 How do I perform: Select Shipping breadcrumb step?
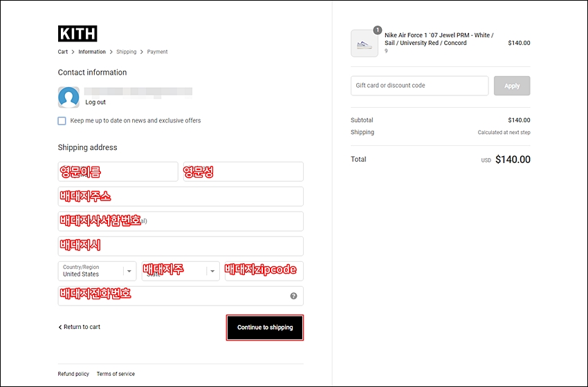pyautogui.click(x=127, y=52)
